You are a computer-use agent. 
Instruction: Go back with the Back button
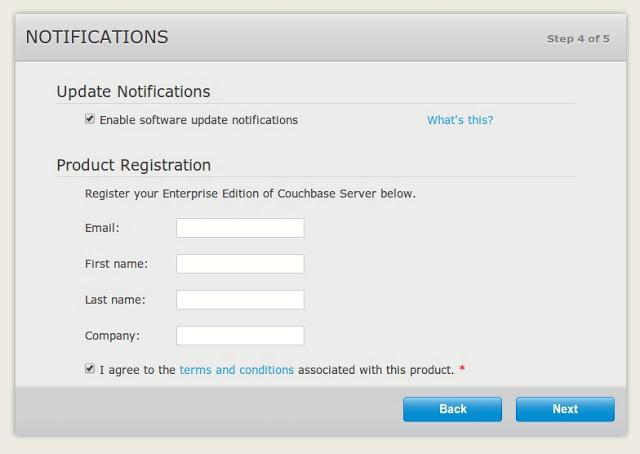coord(453,409)
